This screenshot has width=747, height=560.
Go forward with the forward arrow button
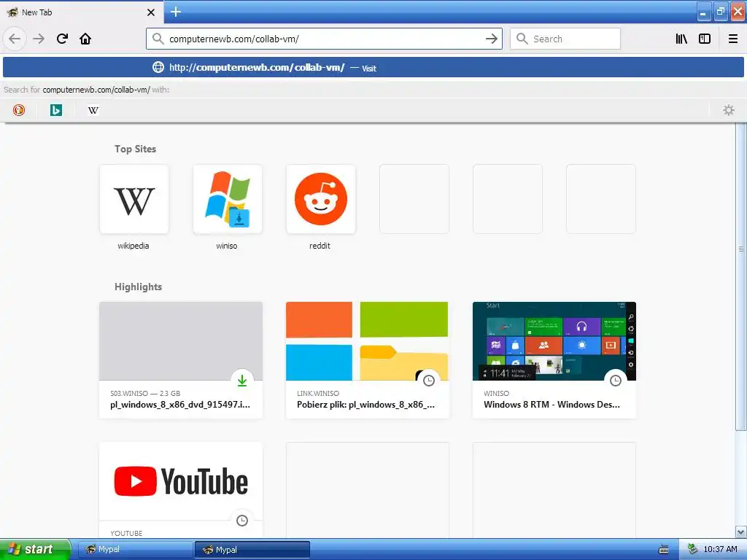pos(39,39)
